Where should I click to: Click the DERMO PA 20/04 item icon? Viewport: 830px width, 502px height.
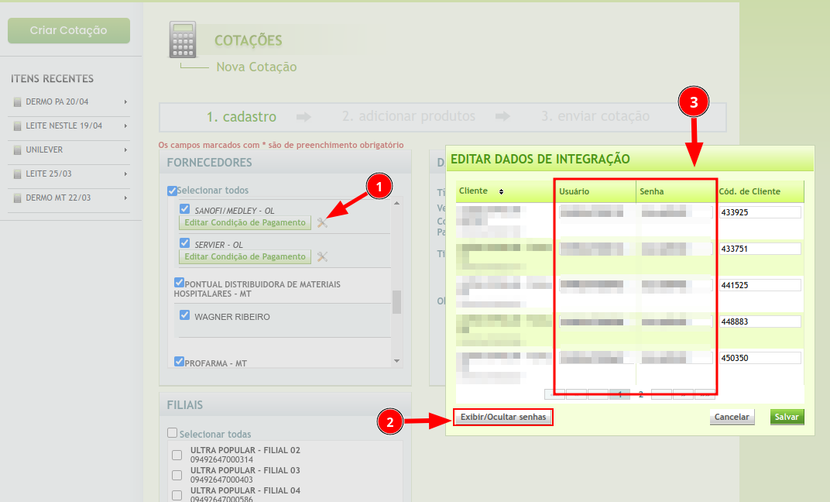click(x=17, y=102)
